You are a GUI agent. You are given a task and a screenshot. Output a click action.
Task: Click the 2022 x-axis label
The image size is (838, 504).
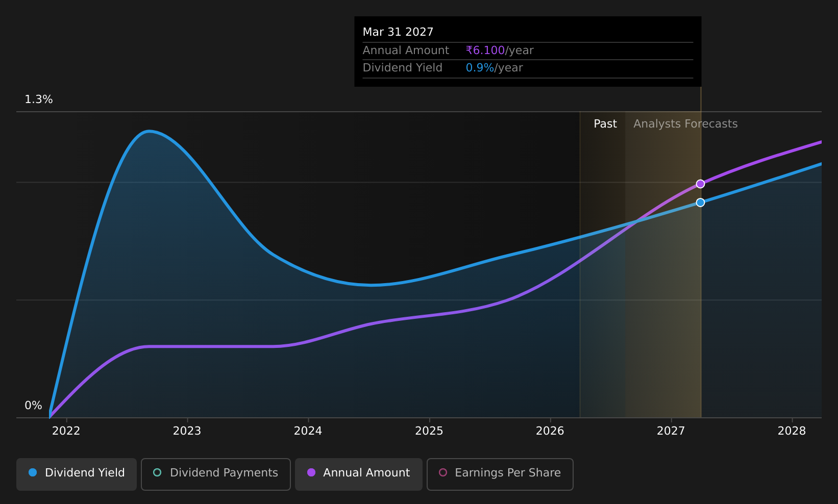click(66, 431)
